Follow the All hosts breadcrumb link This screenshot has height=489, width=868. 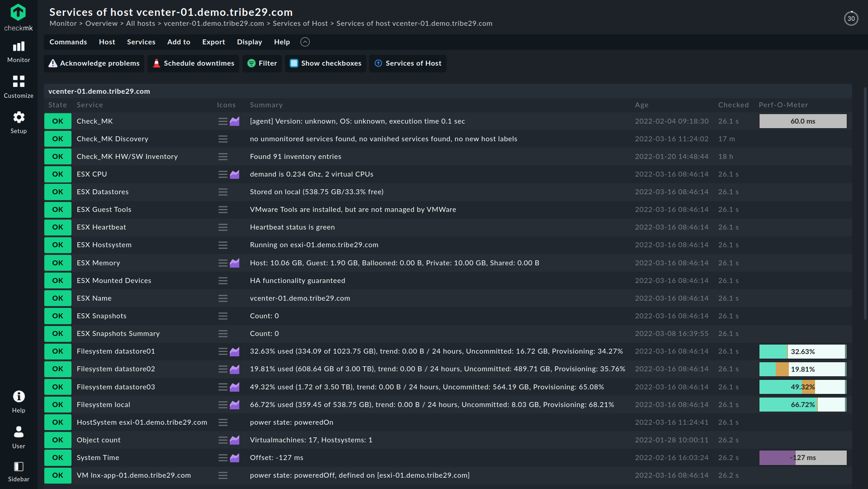(140, 24)
